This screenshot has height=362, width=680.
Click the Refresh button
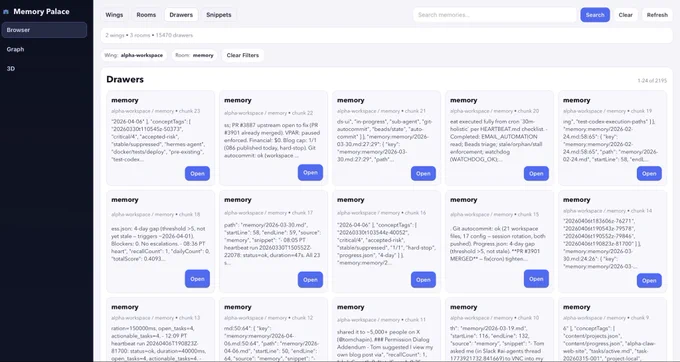(x=657, y=15)
